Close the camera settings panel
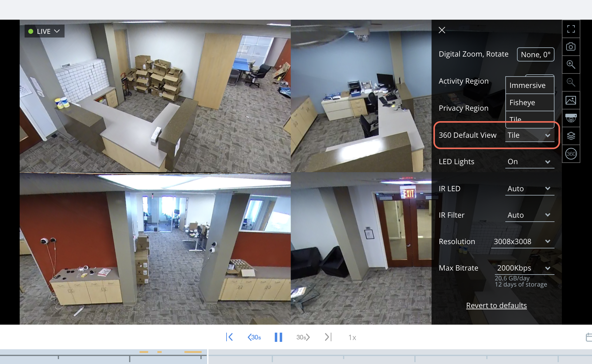 (442, 30)
